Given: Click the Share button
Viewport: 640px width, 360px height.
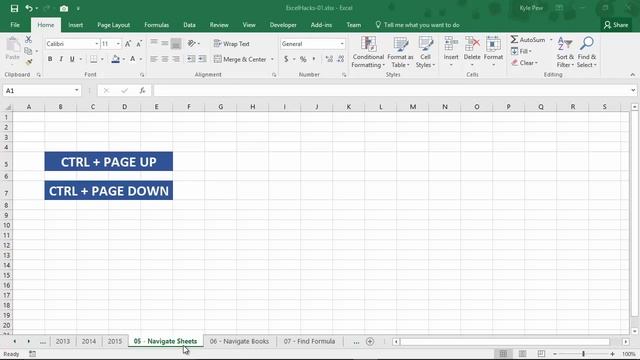Looking at the screenshot, I should pyautogui.click(x=616, y=25).
